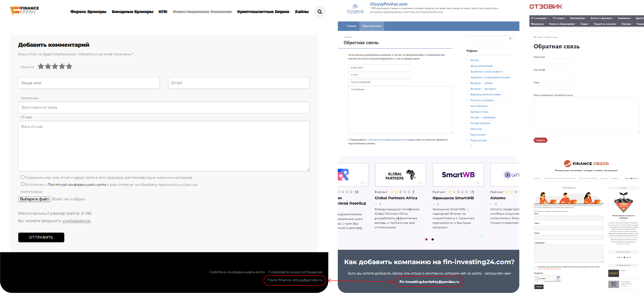Click the Finance Otzyvy logo
The width and height of the screenshot is (644, 293).
(24, 11)
